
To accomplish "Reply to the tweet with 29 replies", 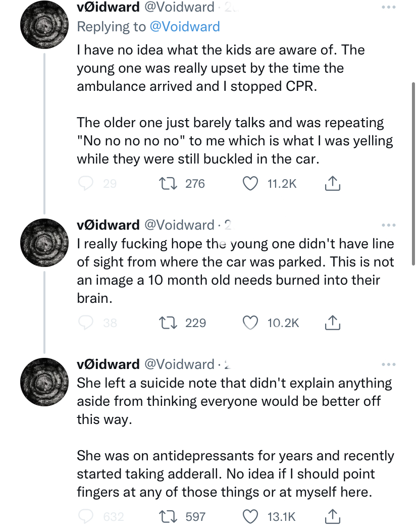I will point(87,184).
